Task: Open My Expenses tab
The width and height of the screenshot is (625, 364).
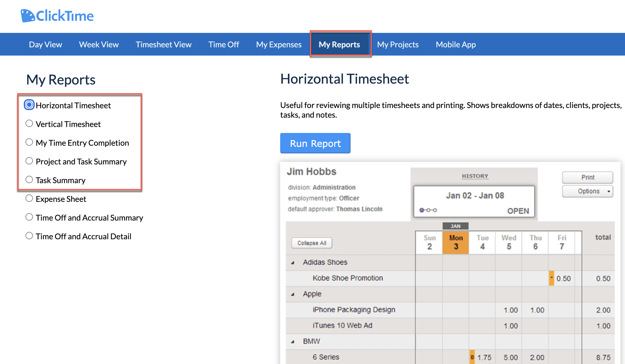Action: 279,45
